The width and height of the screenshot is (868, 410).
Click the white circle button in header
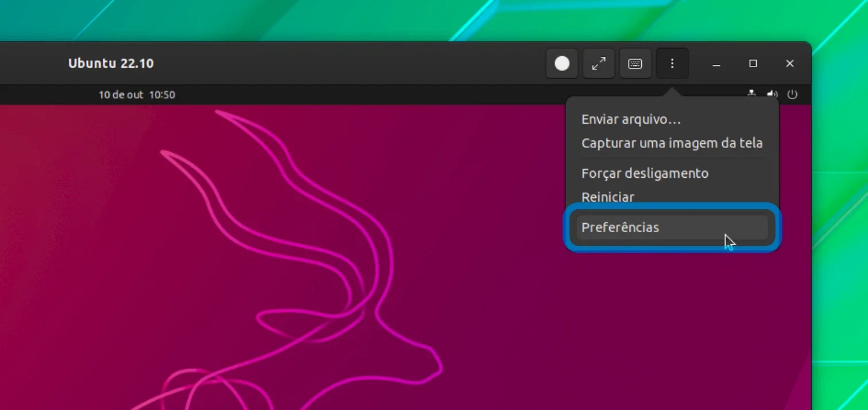tap(562, 64)
